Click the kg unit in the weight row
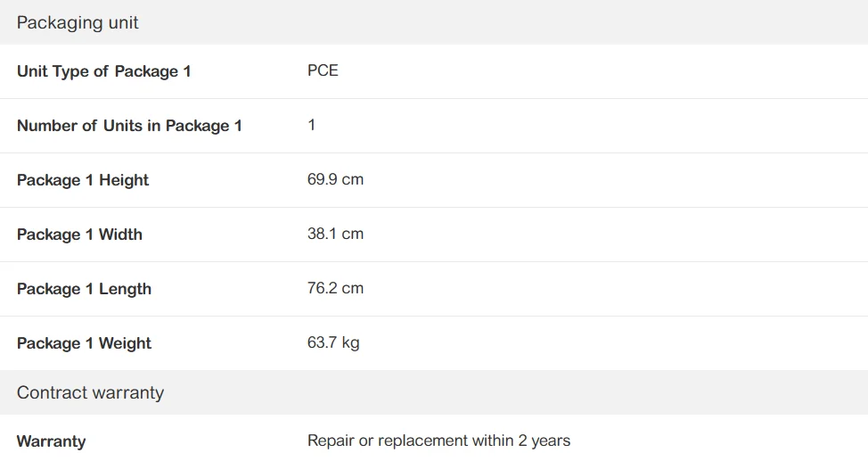The image size is (868, 461). click(x=350, y=342)
